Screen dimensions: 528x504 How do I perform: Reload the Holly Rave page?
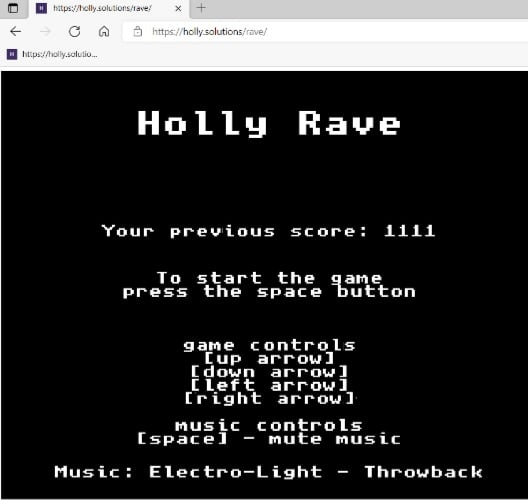pyautogui.click(x=74, y=32)
